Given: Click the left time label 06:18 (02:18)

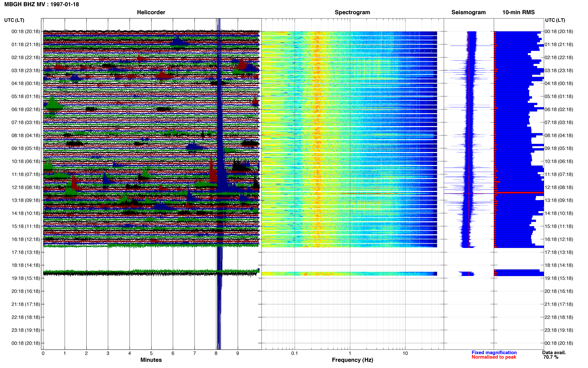Looking at the screenshot, I should click(x=26, y=109).
